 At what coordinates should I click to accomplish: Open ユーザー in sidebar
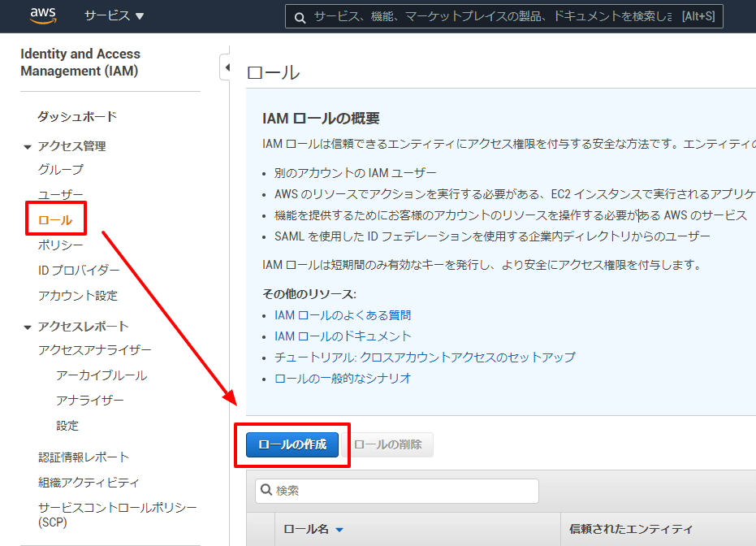[61, 194]
